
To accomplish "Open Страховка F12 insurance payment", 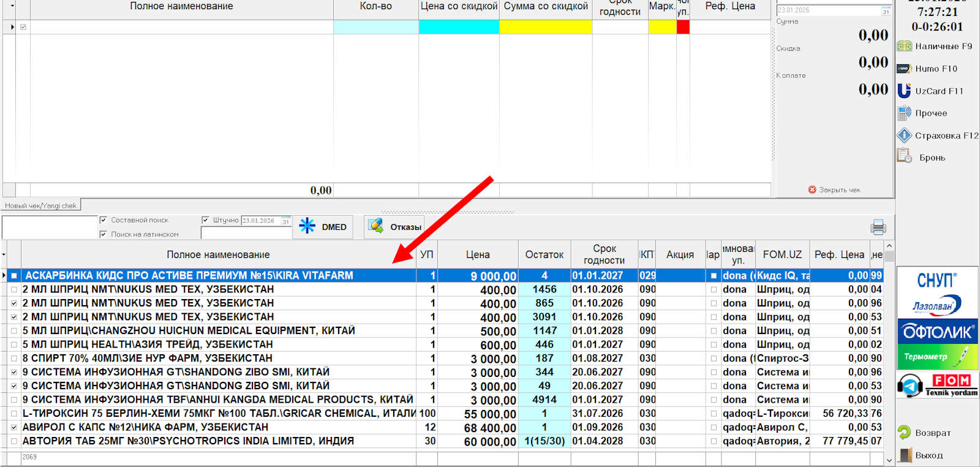I will click(x=904, y=135).
